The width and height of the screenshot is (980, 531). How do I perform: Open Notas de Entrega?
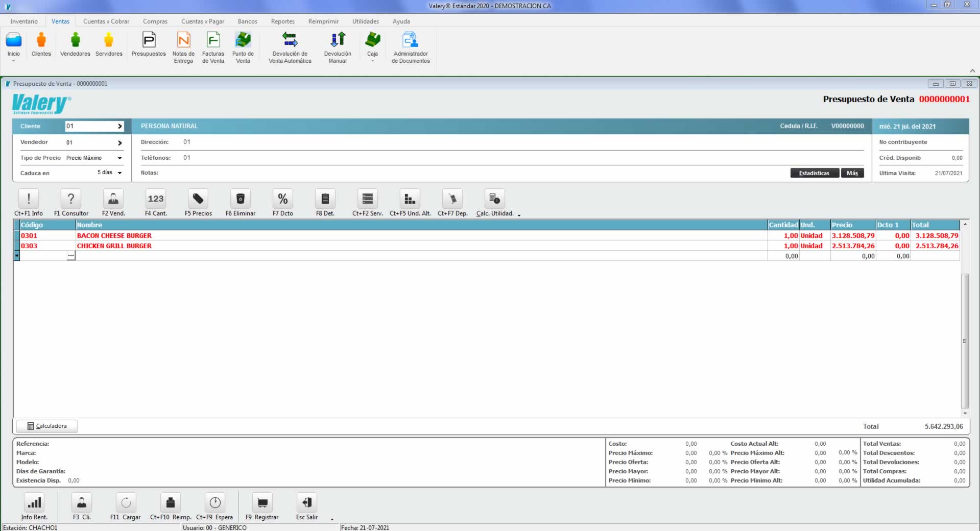(183, 47)
